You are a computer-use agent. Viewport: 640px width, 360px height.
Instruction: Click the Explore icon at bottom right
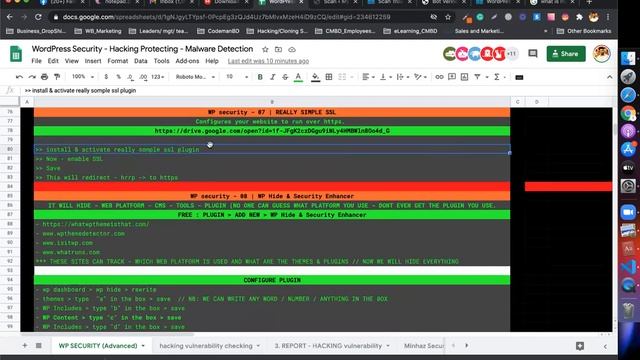pyautogui.click(x=580, y=346)
